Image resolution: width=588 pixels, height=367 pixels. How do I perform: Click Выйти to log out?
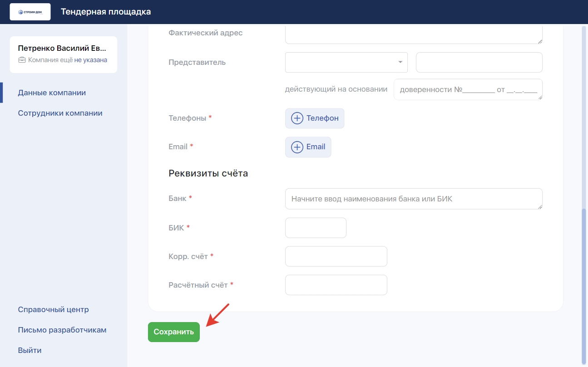(x=30, y=350)
